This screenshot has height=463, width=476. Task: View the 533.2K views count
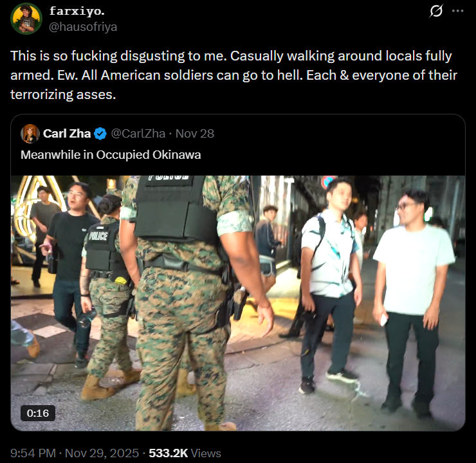pyautogui.click(x=169, y=453)
